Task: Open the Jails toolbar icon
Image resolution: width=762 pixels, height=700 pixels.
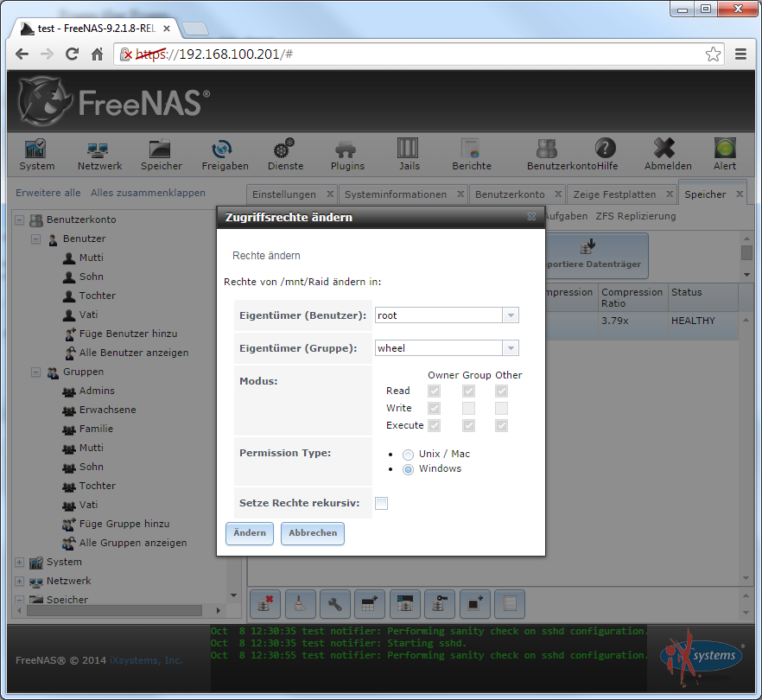Action: pos(408,148)
